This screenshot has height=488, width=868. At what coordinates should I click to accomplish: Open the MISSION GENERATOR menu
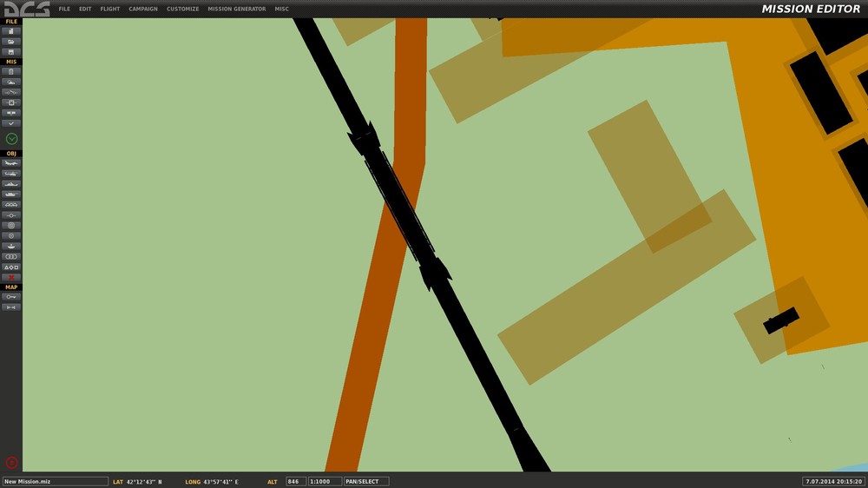[x=236, y=9]
